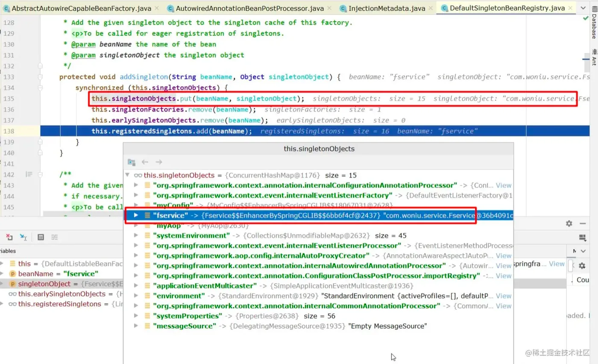
Task: Expand the "messageSource" entry arrow
Action: pyautogui.click(x=136, y=326)
